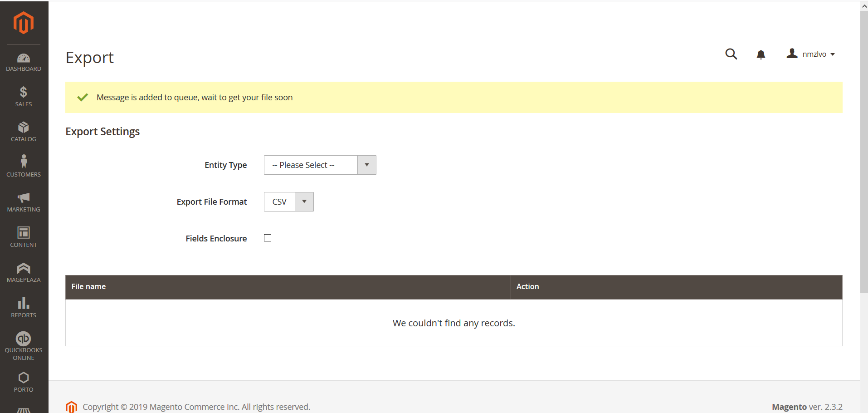Open the Porto hexagon menu
This screenshot has width=868, height=413.
(x=24, y=382)
